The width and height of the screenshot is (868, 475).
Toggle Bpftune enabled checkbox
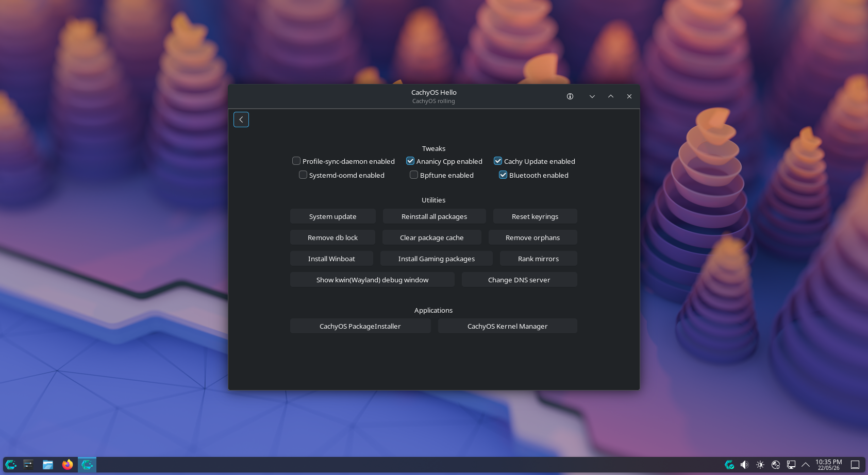[x=414, y=175]
